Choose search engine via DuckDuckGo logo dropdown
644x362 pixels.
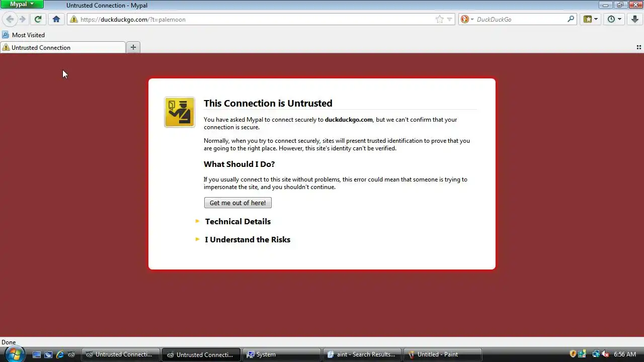(x=467, y=19)
